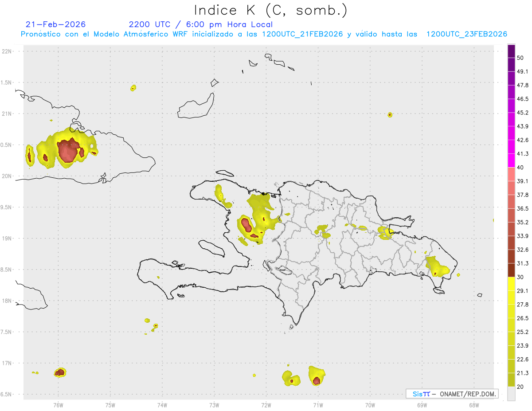Click the '35.2' color scale value

523,222
